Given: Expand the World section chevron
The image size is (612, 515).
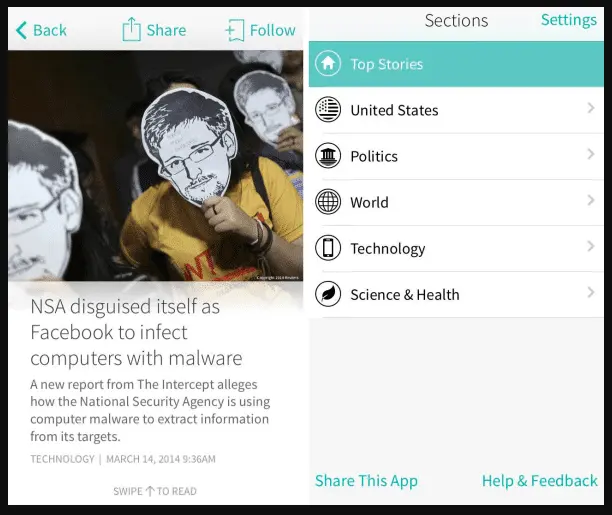Looking at the screenshot, I should [x=591, y=200].
